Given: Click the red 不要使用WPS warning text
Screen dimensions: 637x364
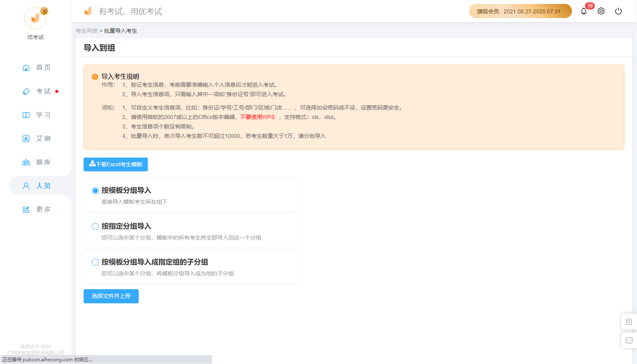Looking at the screenshot, I should pyautogui.click(x=257, y=117).
